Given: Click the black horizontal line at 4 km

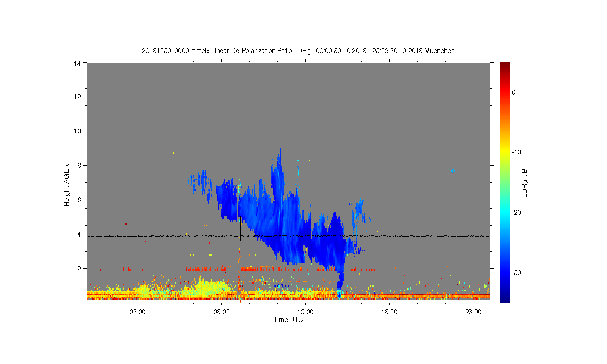Looking at the screenshot, I should [288, 234].
